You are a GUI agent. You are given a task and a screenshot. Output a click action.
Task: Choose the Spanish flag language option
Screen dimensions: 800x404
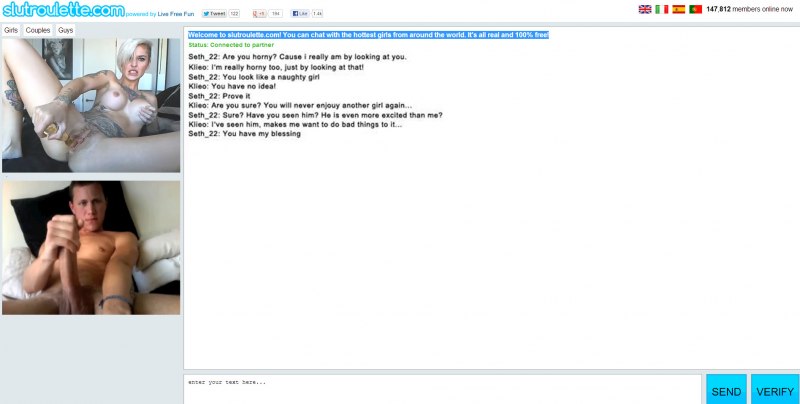click(x=678, y=9)
